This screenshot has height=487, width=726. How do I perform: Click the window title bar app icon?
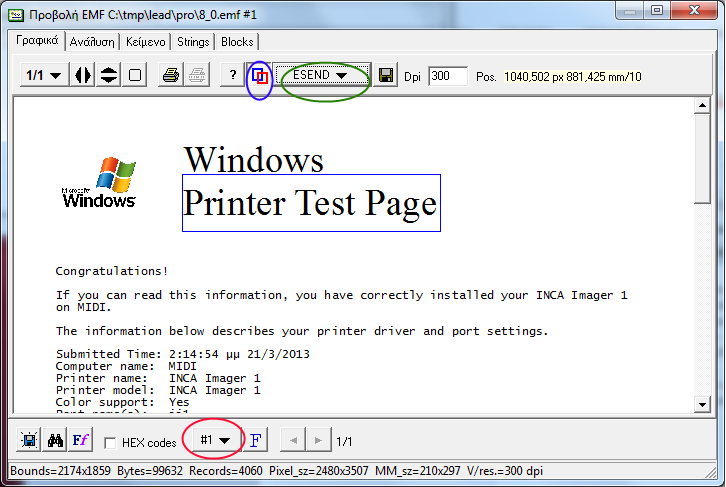[x=16, y=15]
